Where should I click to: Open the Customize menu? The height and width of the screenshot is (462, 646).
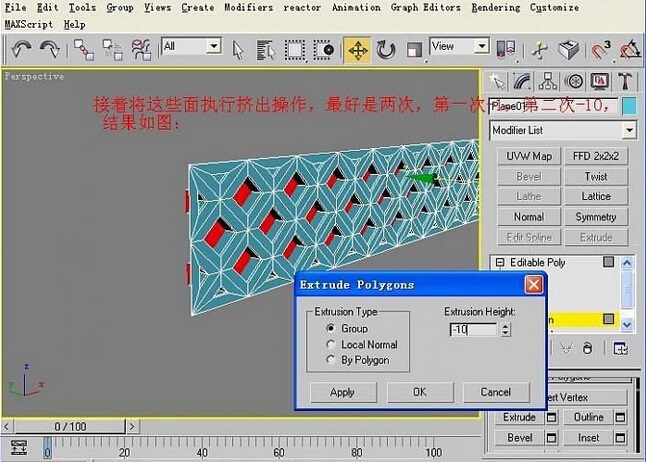pyautogui.click(x=554, y=7)
